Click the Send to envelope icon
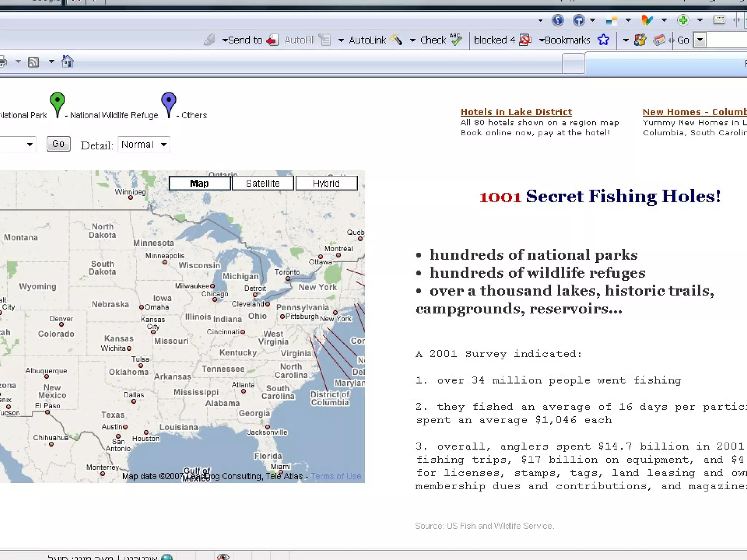Image resolution: width=747 pixels, height=560 pixels. click(272, 40)
